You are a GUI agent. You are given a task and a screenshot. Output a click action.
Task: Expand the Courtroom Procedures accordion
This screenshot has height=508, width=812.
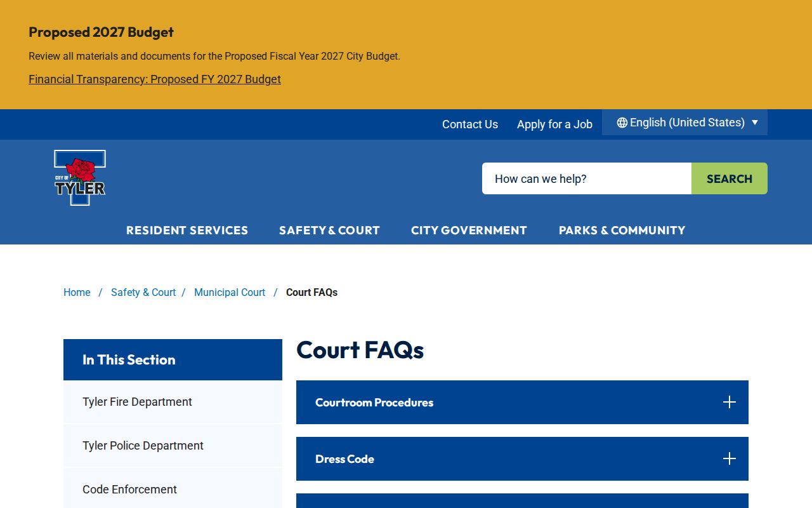[522, 402]
